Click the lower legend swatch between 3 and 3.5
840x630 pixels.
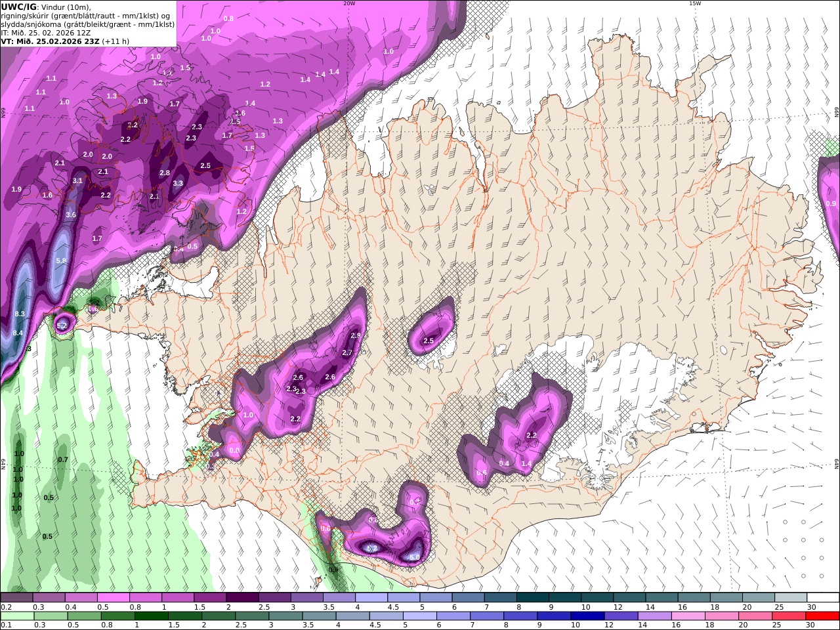(285, 616)
